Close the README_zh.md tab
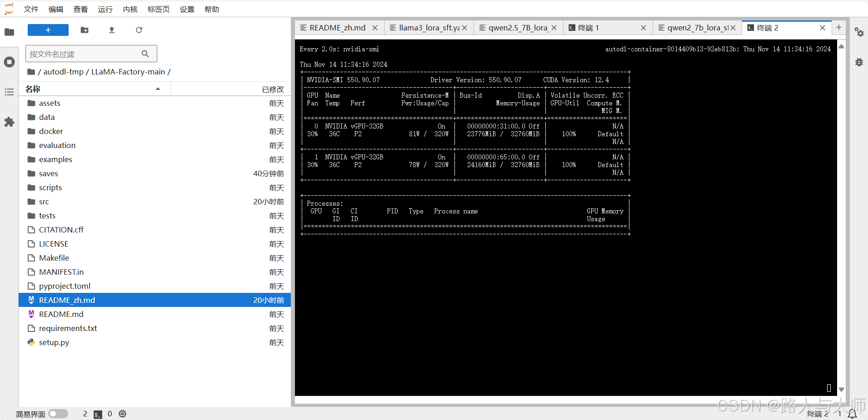This screenshot has height=420, width=868. (375, 28)
